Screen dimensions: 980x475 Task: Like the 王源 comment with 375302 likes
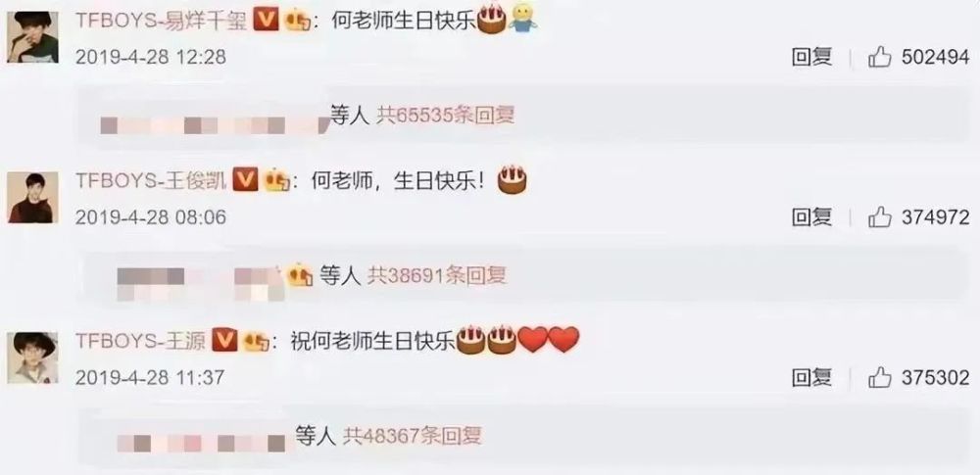point(879,377)
